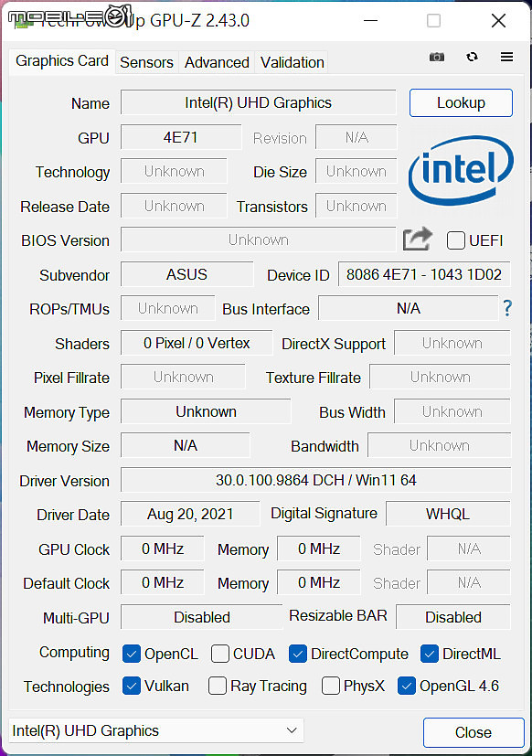Screen dimensions: 532x756
Task: Open the Advanced tab
Action: pyautogui.click(x=217, y=62)
